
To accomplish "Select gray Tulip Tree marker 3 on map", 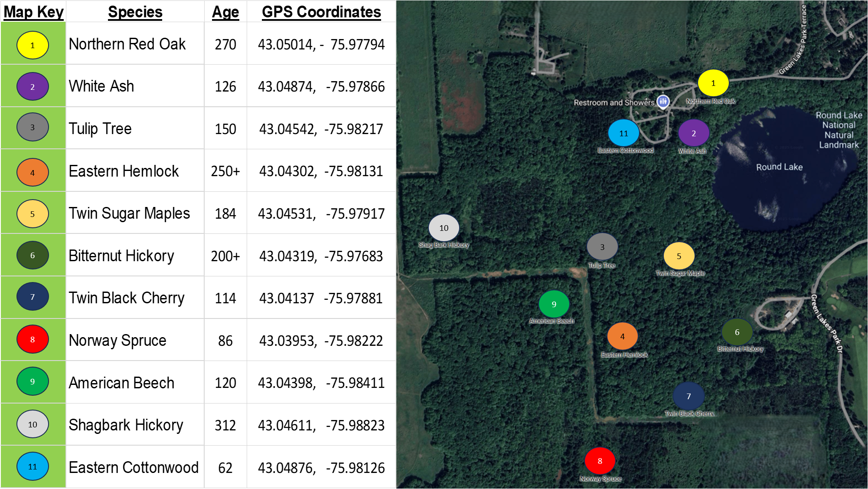I will pyautogui.click(x=602, y=247).
